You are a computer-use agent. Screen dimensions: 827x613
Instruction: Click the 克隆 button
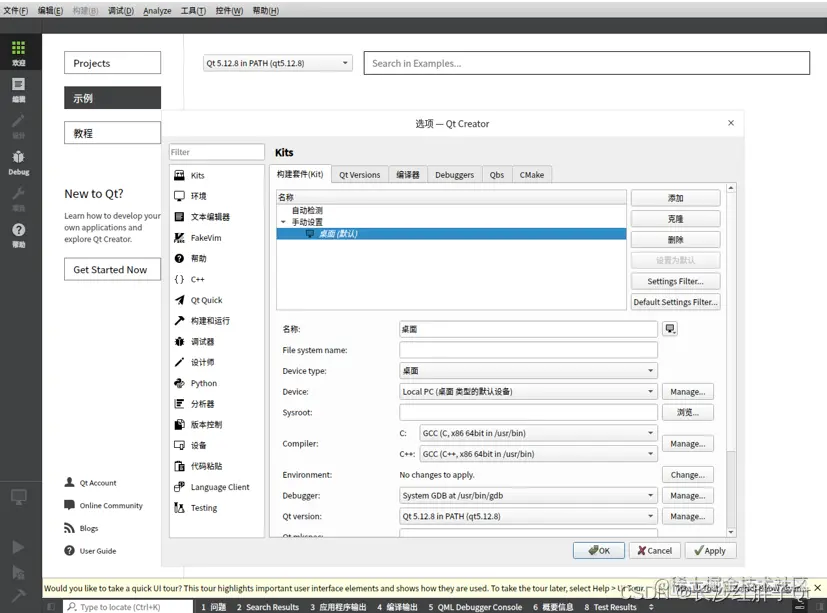(x=676, y=218)
